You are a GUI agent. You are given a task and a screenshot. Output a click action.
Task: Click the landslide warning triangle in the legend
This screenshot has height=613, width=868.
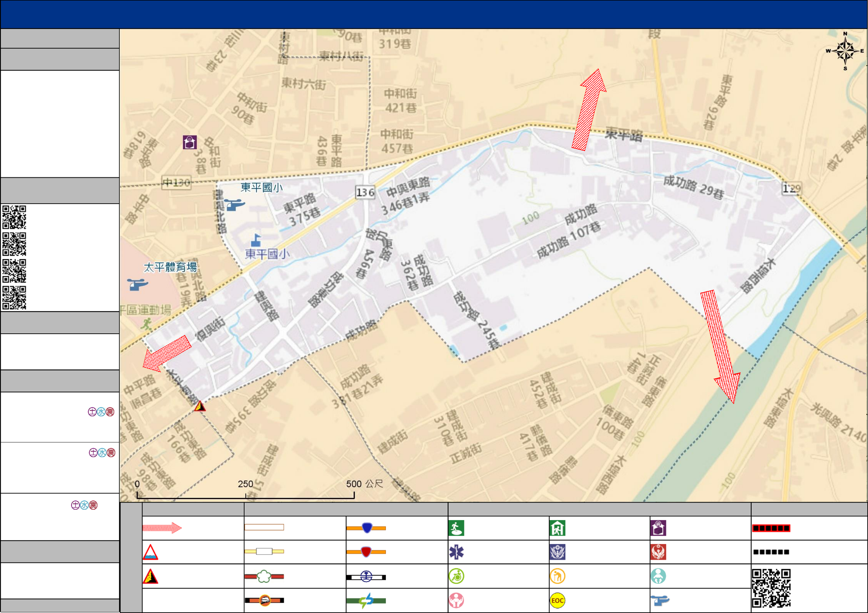click(x=150, y=576)
